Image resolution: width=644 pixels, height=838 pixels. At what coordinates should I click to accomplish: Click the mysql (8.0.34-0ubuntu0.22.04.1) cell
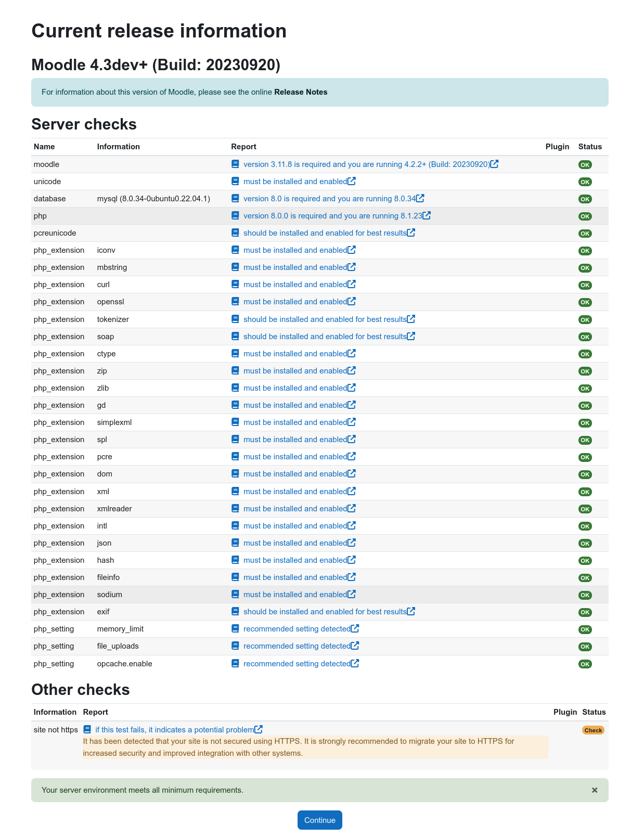[x=153, y=199]
